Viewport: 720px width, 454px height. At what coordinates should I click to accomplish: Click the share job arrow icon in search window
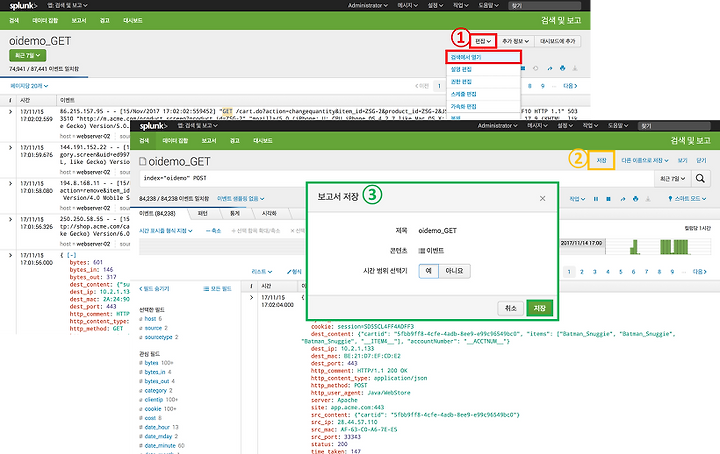click(623, 199)
